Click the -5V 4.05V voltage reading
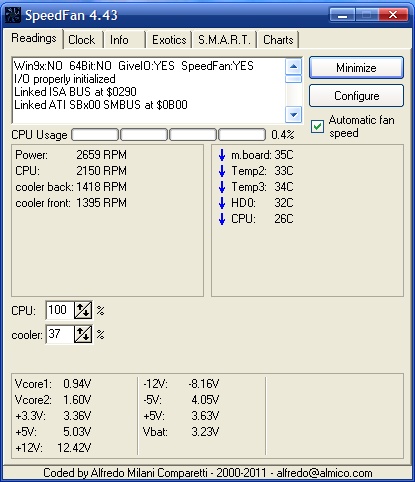The width and height of the screenshot is (415, 482). pyautogui.click(x=181, y=400)
